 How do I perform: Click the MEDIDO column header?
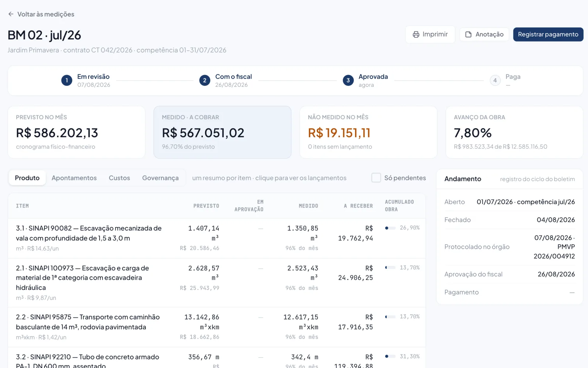click(308, 206)
